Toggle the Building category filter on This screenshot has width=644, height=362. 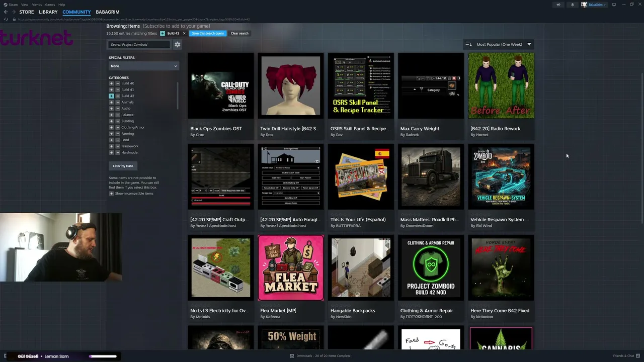(111, 121)
